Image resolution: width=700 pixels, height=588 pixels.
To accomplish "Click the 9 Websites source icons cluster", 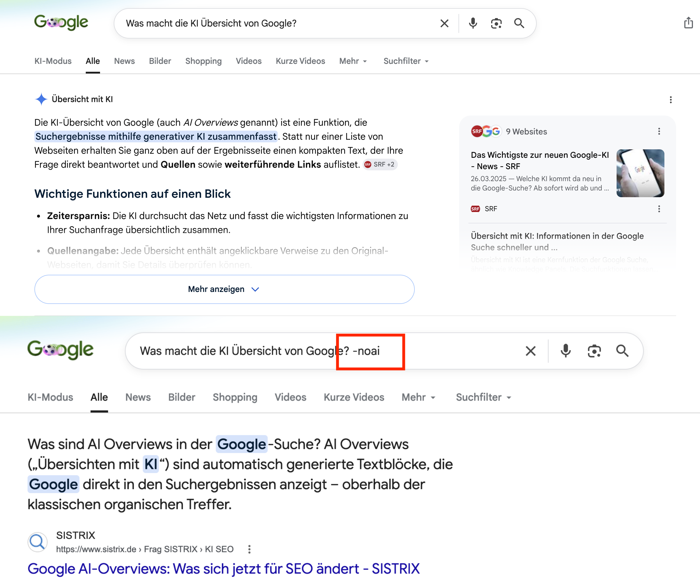I will pos(486,131).
